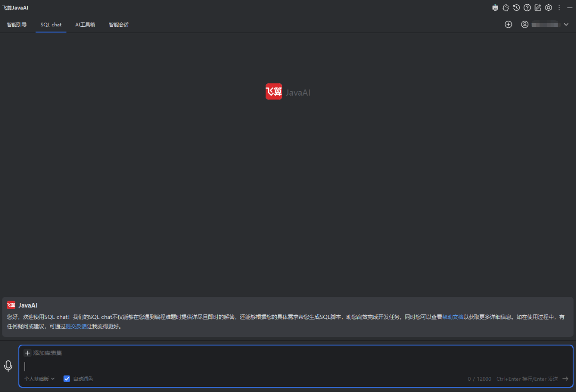Click the edit note pencil icon
This screenshot has width=576, height=392.
538,8
